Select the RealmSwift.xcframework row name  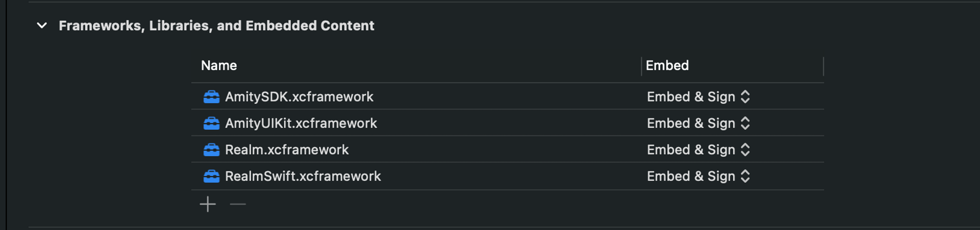click(x=303, y=176)
